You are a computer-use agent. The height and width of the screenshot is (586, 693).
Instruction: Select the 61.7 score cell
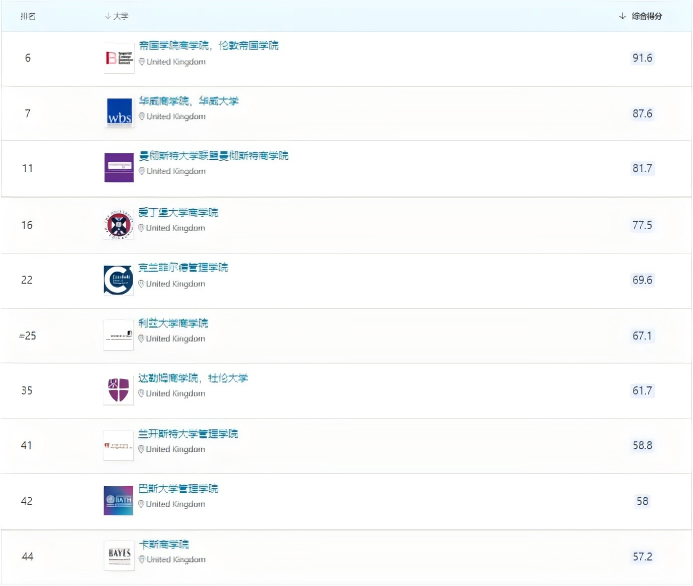coord(642,391)
